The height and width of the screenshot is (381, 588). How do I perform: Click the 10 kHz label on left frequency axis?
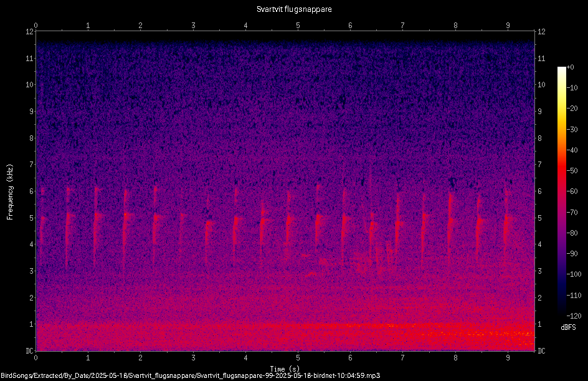(29, 85)
